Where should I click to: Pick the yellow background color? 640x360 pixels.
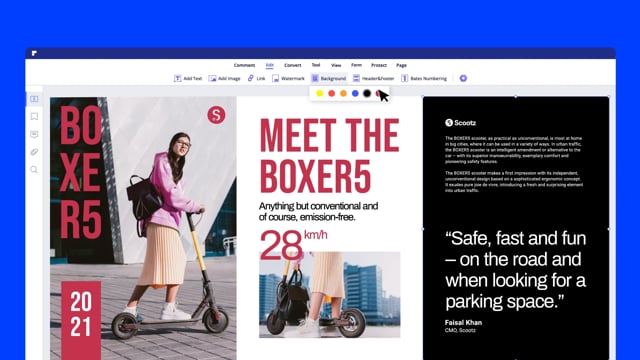(x=320, y=93)
